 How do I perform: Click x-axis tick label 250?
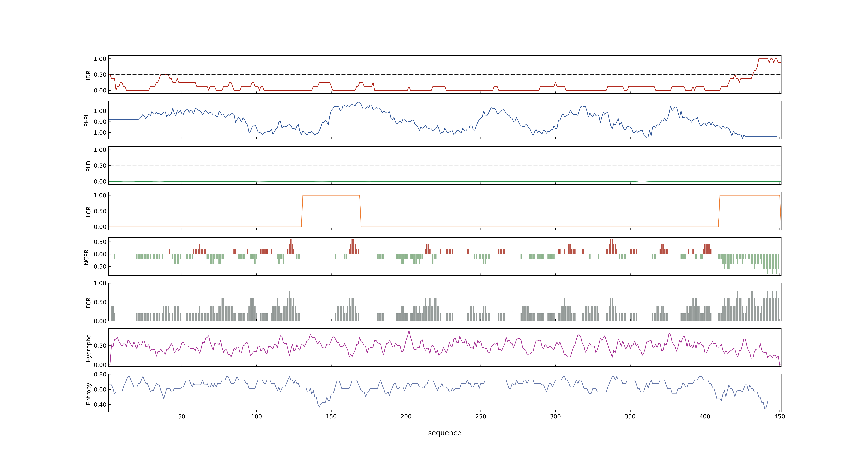tap(481, 416)
